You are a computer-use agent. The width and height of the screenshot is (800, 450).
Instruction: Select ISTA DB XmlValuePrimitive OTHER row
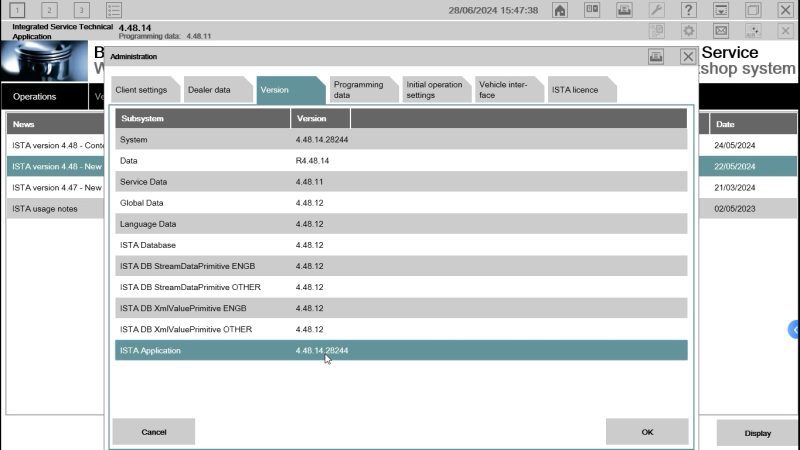click(401, 329)
